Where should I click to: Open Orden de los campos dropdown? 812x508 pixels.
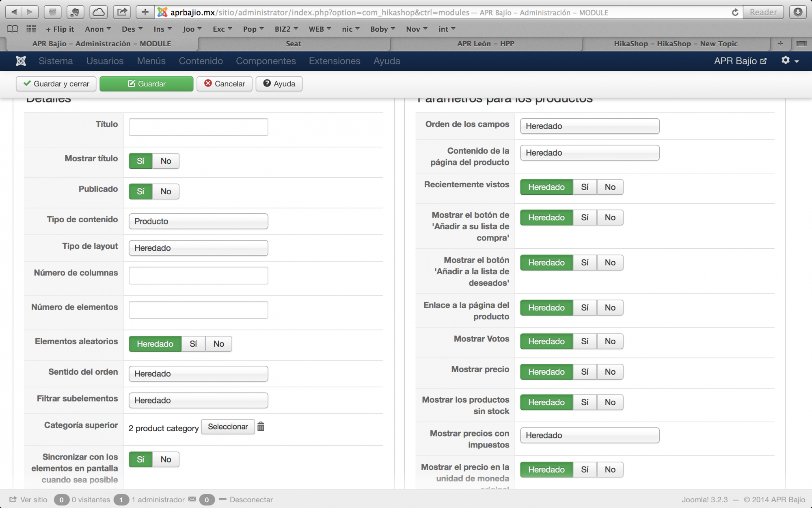pos(590,126)
